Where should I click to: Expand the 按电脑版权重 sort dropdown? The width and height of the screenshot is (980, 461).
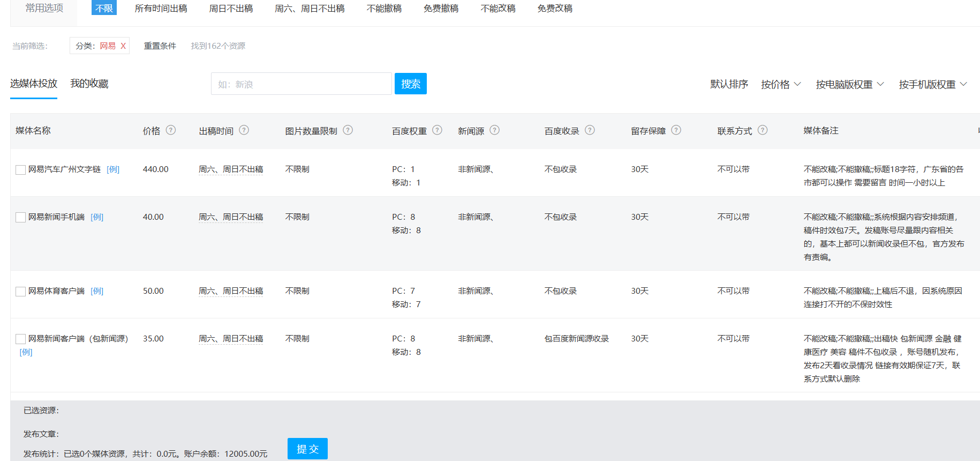pos(850,84)
